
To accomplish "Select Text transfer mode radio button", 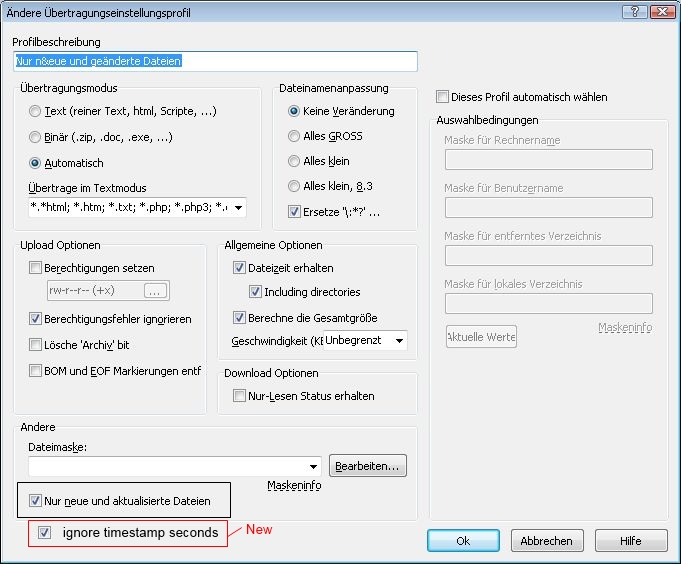I will [36, 111].
